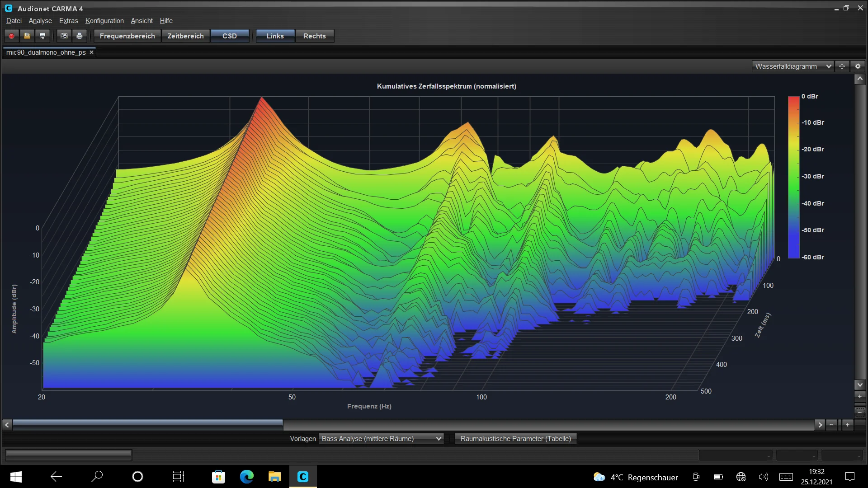This screenshot has width=868, height=488.
Task: Open diagram settings via the gear icon
Action: 858,66
